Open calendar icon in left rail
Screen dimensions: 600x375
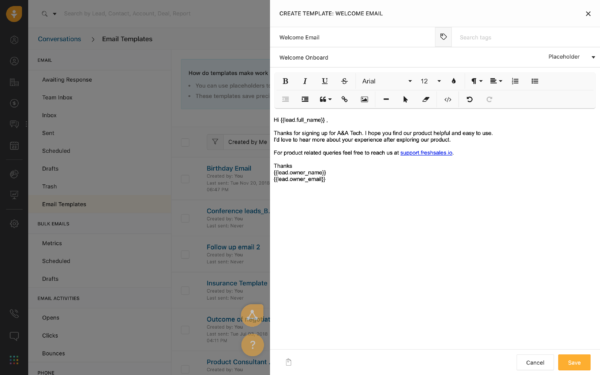coord(14,146)
